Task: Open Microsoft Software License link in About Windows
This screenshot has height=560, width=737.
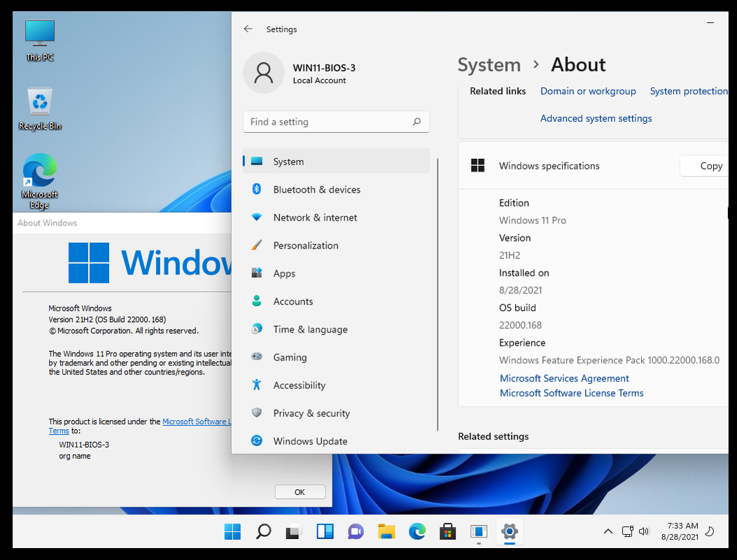Action: click(197, 422)
